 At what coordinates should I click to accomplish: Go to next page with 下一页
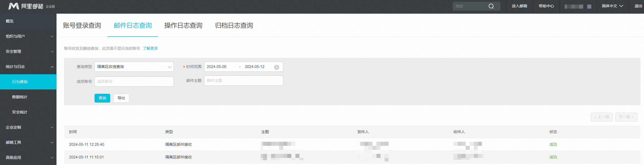tap(626, 117)
